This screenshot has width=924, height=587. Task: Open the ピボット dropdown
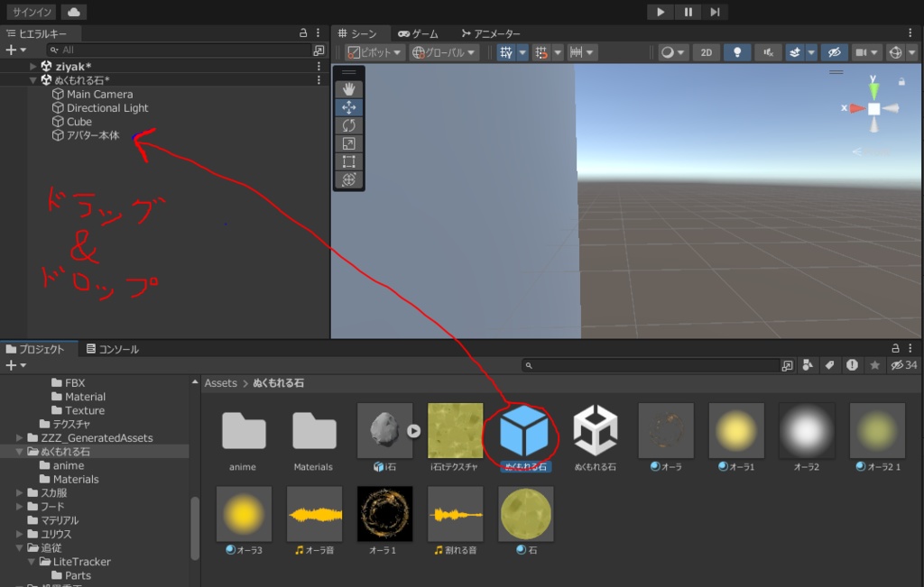coord(374,52)
